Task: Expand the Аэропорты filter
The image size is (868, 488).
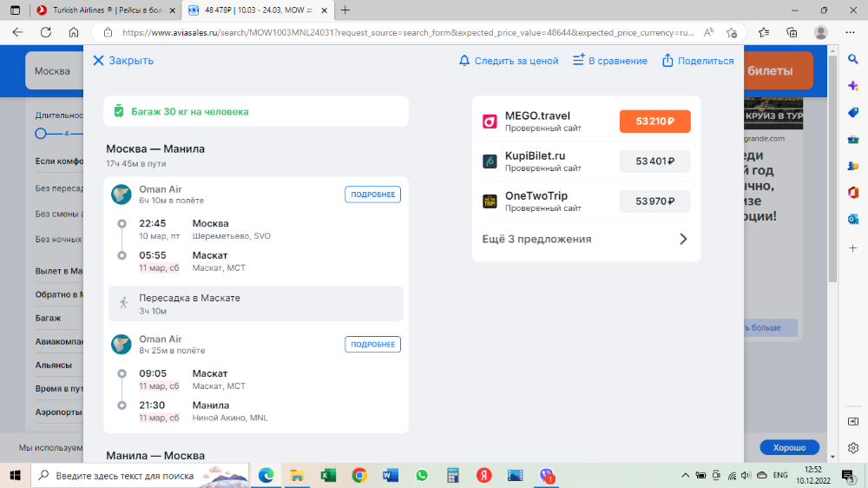Action: (59, 412)
